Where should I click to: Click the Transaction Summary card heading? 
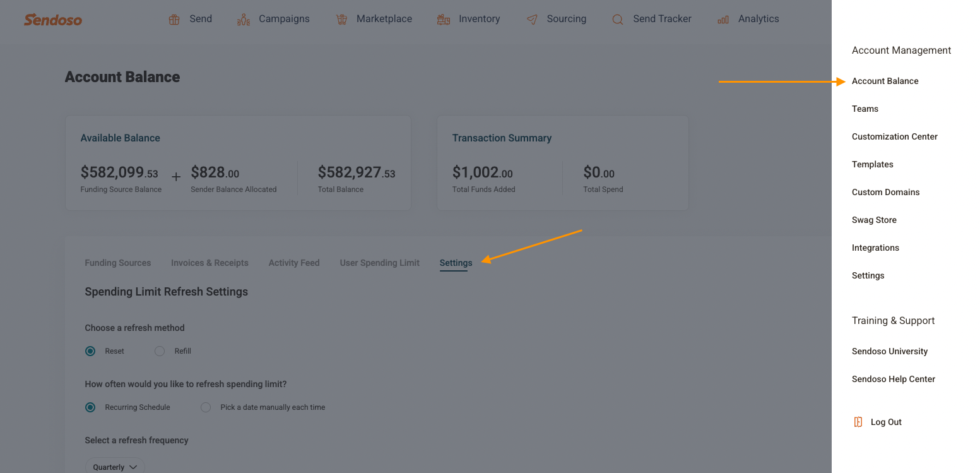[502, 138]
